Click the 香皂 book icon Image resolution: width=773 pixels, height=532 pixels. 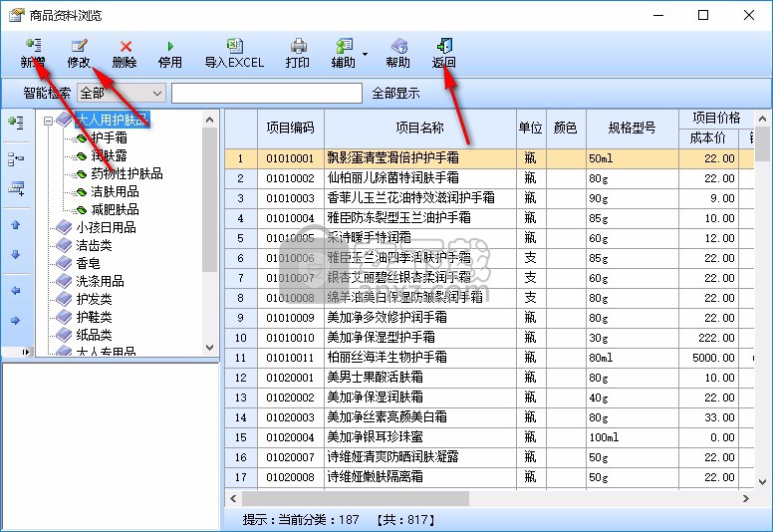(64, 263)
